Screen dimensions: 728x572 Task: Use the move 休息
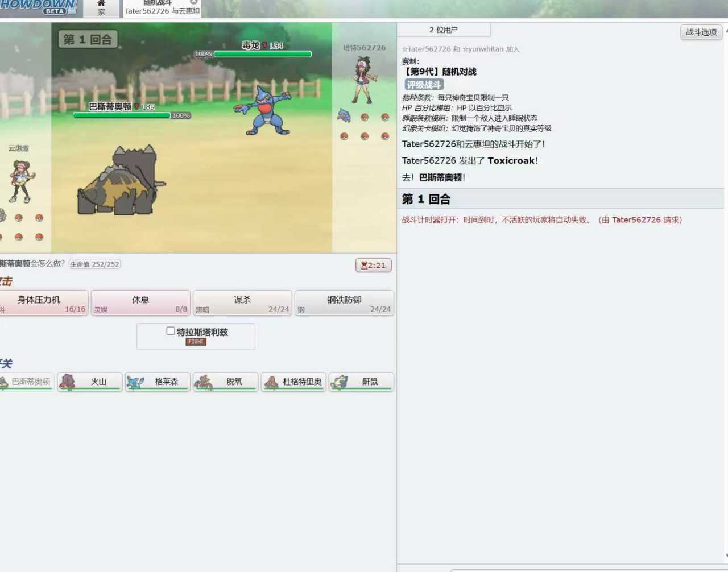coord(140,303)
